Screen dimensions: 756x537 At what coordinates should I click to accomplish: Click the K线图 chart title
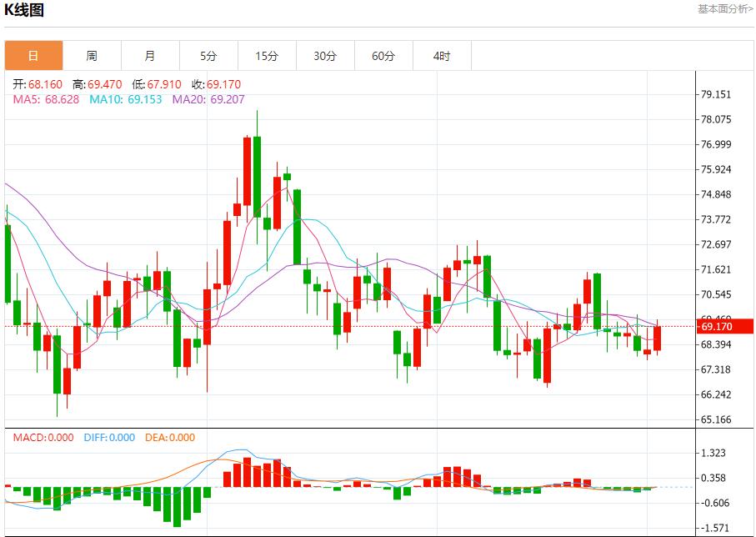pyautogui.click(x=26, y=10)
